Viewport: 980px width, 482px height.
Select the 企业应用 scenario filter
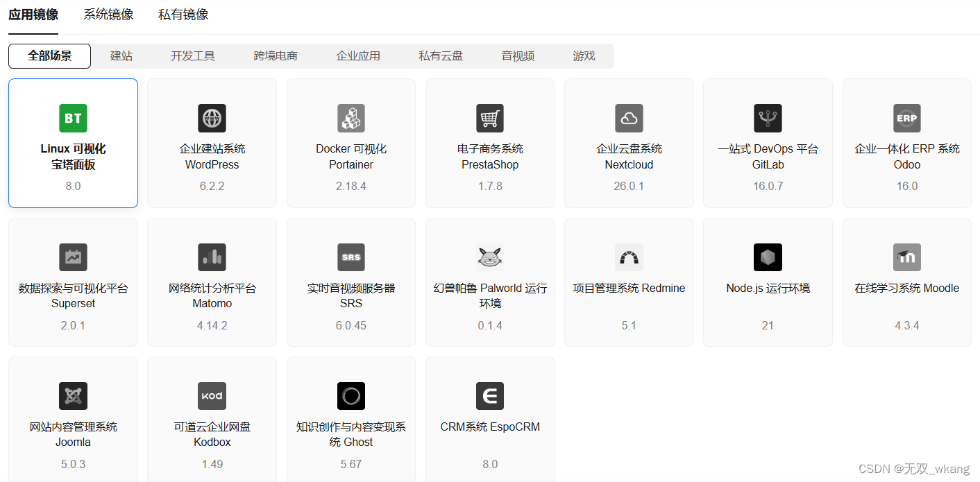pos(358,56)
